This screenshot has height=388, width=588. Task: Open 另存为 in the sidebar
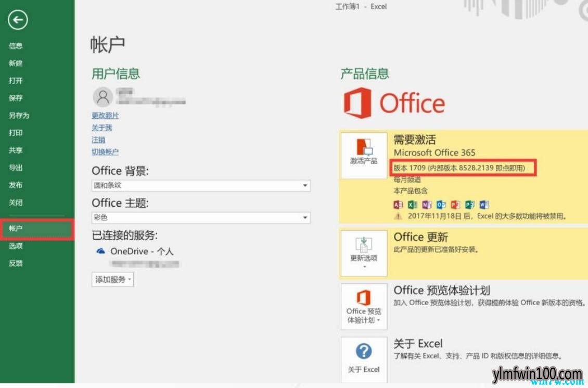click(19, 115)
